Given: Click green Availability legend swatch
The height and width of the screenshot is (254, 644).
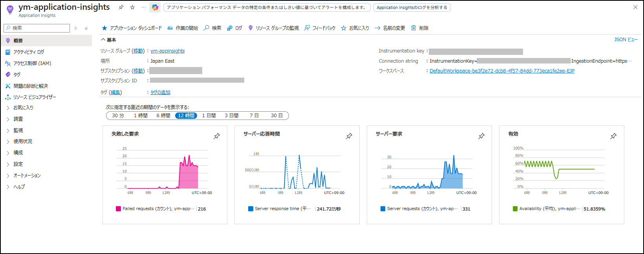Looking at the screenshot, I should [515, 209].
